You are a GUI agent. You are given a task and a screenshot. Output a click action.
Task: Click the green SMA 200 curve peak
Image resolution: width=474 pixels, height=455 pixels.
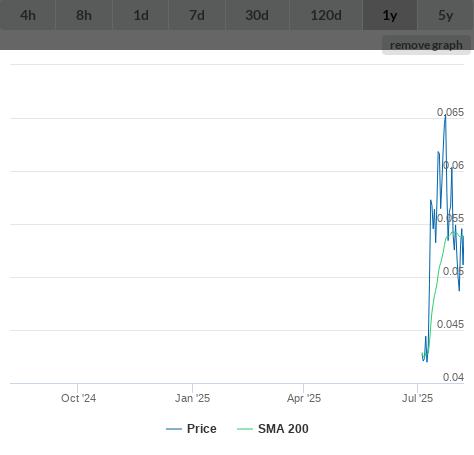(x=453, y=232)
